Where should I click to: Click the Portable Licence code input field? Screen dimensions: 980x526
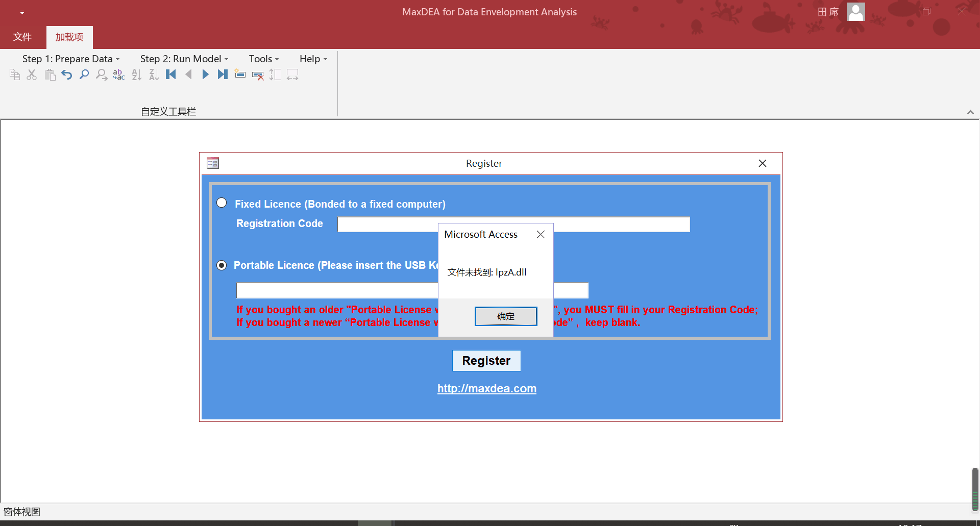point(412,291)
